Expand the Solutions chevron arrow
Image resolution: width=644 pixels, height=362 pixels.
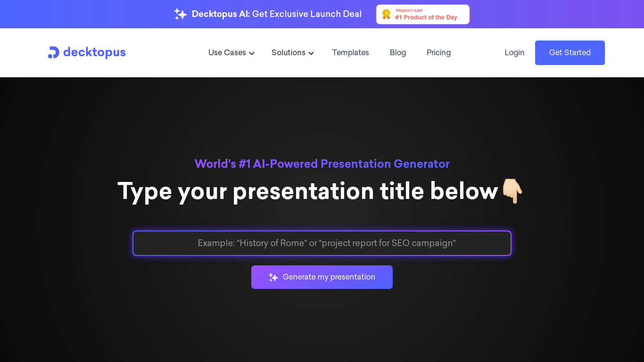point(311,53)
